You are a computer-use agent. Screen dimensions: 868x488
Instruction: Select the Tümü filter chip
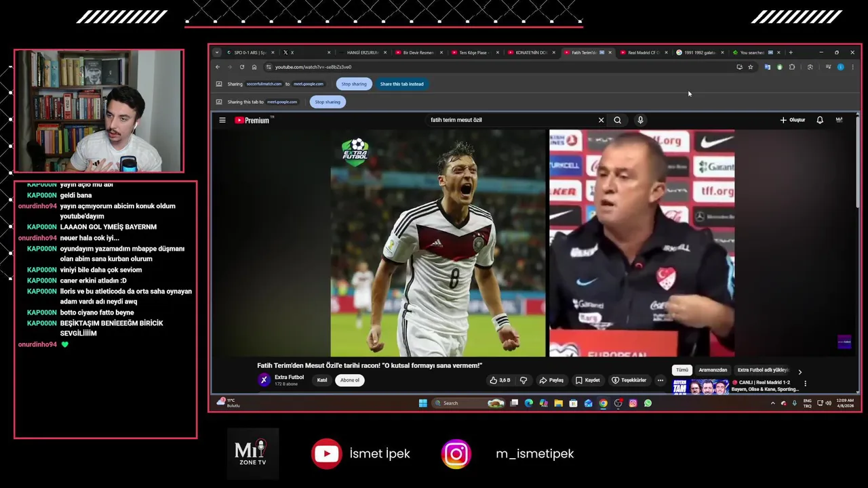point(682,370)
